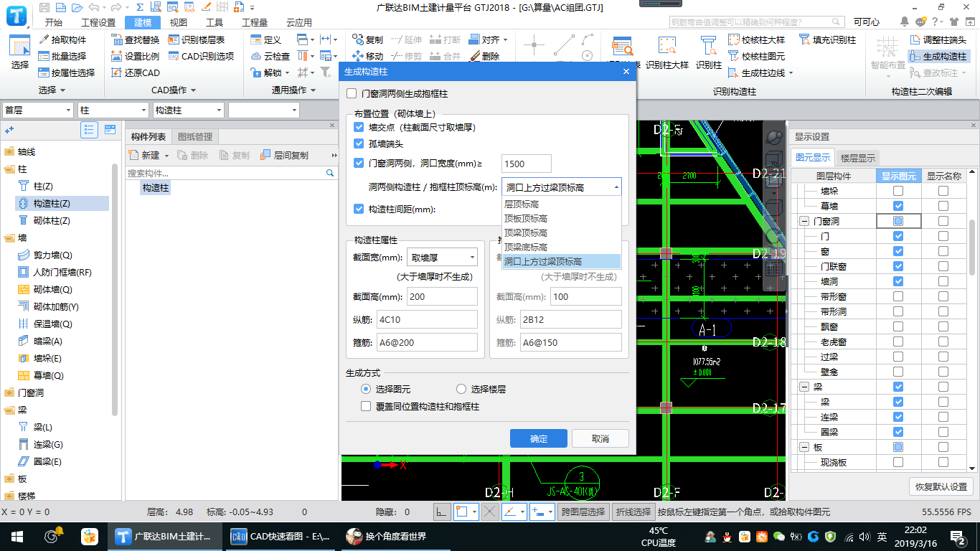The height and width of the screenshot is (551, 980).
Task: Click the large 选择 tool button
Action: point(20,53)
